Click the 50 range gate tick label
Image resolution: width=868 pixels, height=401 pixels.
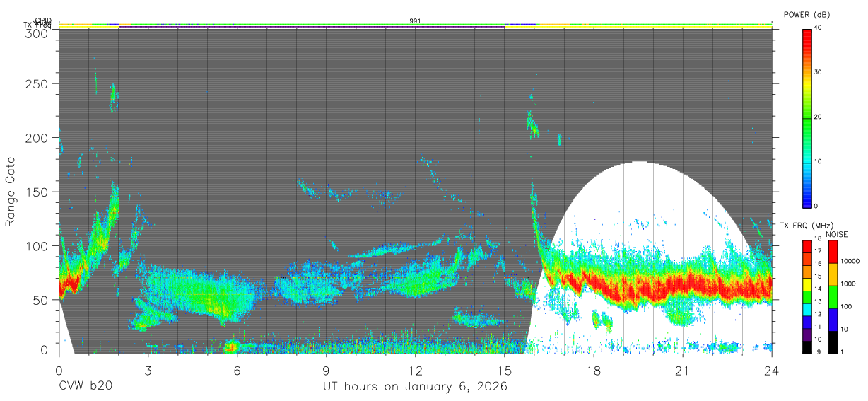coord(41,300)
